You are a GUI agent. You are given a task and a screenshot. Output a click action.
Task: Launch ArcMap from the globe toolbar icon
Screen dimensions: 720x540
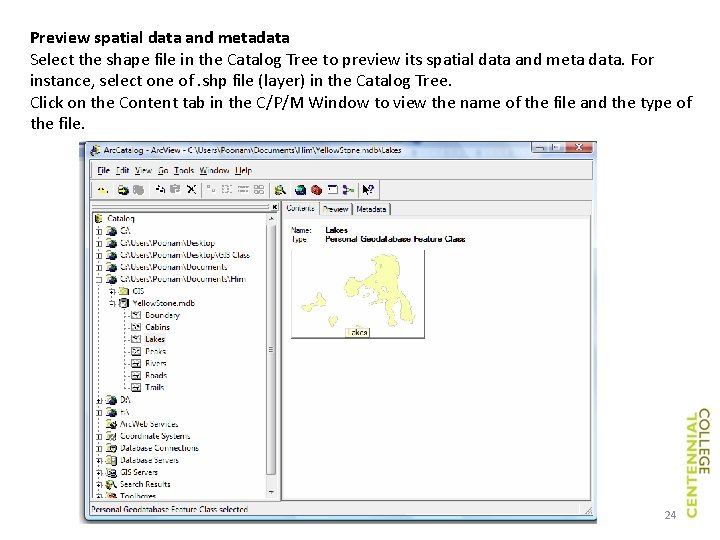[x=300, y=190]
